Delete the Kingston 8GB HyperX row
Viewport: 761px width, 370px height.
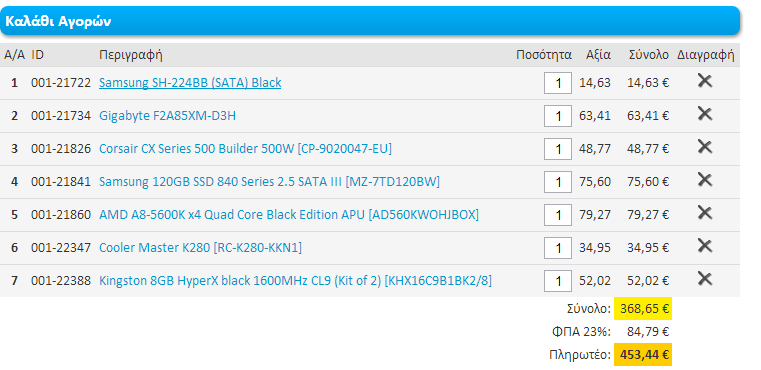[705, 279]
